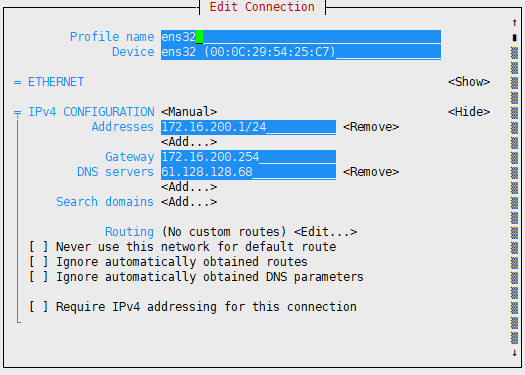Click the vertical scrollbar track

click(x=515, y=196)
